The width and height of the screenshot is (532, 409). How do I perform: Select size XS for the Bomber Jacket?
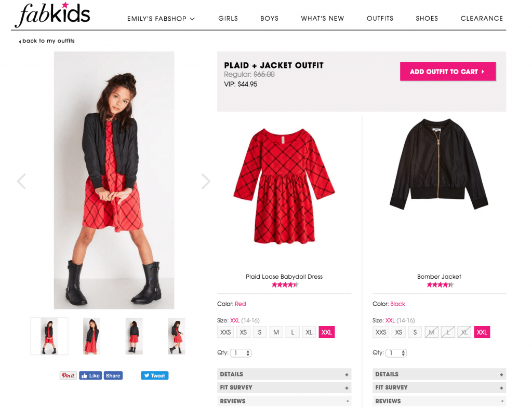tap(398, 332)
